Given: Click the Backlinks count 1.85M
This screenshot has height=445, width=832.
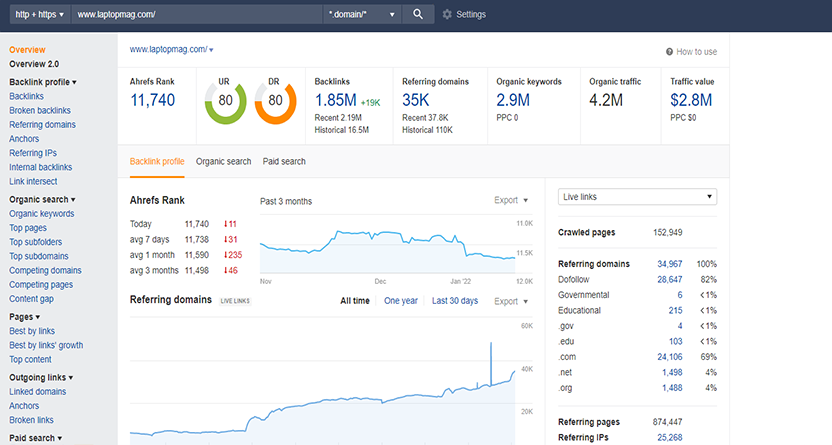Looking at the screenshot, I should 336,100.
